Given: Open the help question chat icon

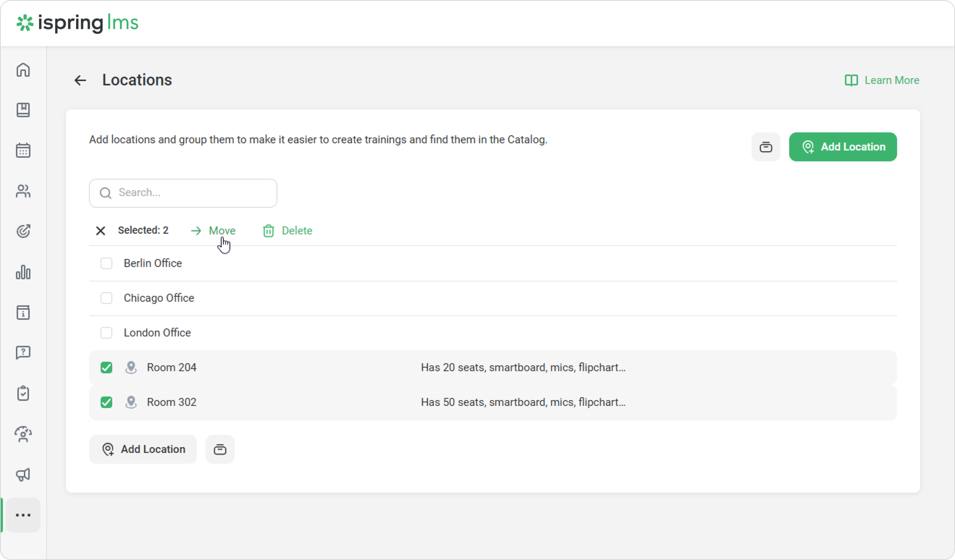Looking at the screenshot, I should 23,353.
